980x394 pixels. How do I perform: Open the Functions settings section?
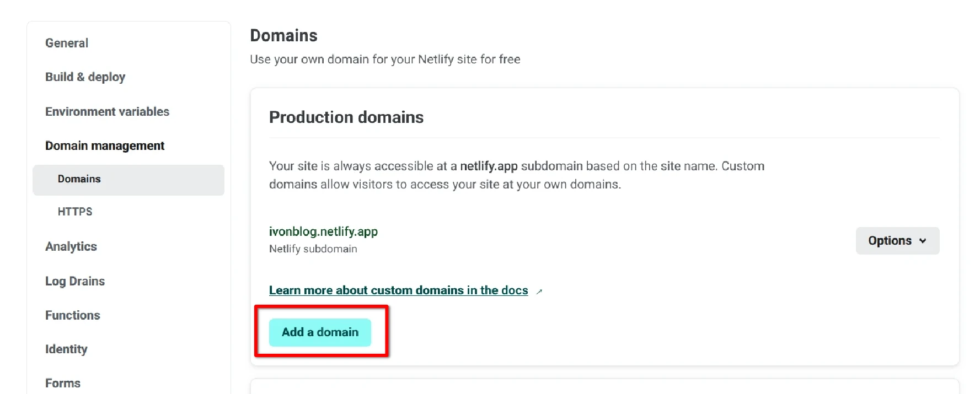(x=73, y=315)
